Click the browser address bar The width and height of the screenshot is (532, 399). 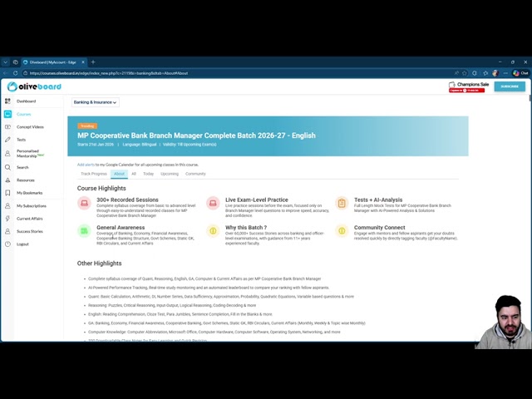pos(208,73)
